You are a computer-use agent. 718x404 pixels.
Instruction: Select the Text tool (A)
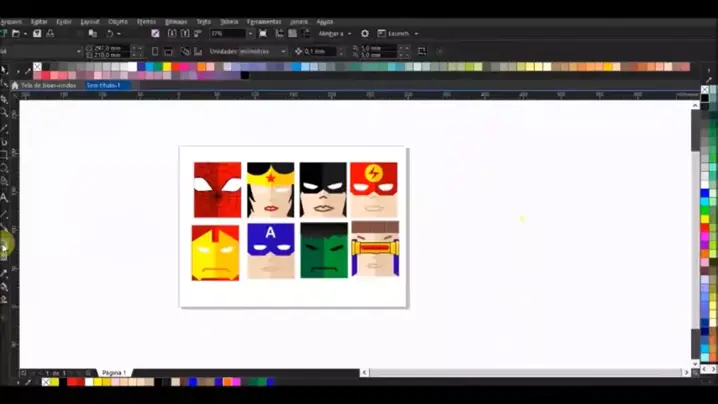coord(4,197)
